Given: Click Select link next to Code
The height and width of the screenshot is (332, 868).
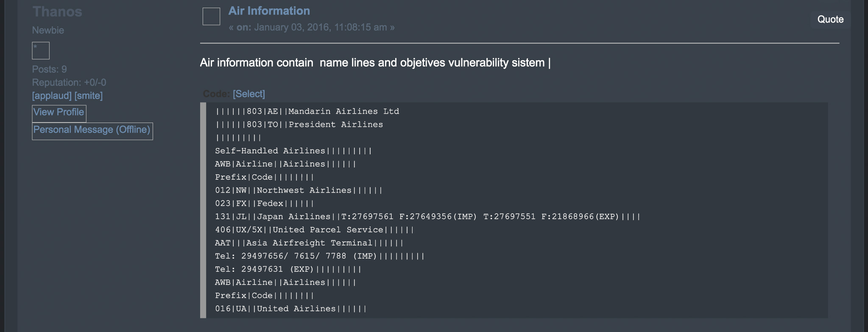Looking at the screenshot, I should (249, 94).
